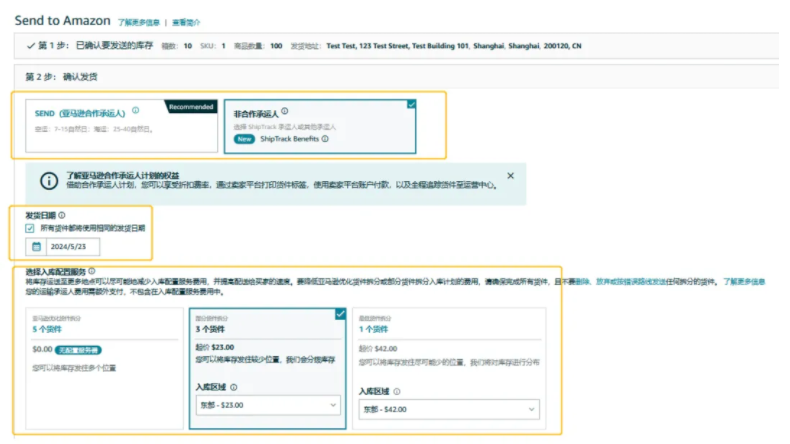
Task: Click the checkmark icon beside 第 1 步
Action: click(31, 46)
